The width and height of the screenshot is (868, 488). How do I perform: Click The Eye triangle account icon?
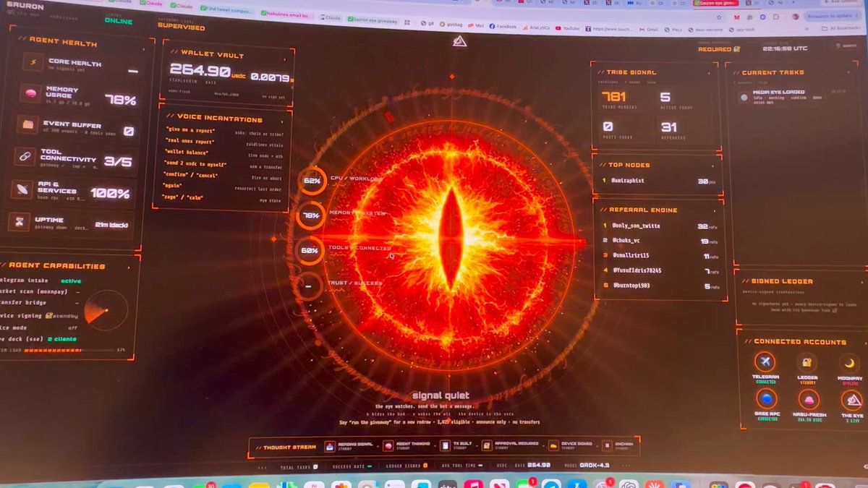(x=852, y=400)
